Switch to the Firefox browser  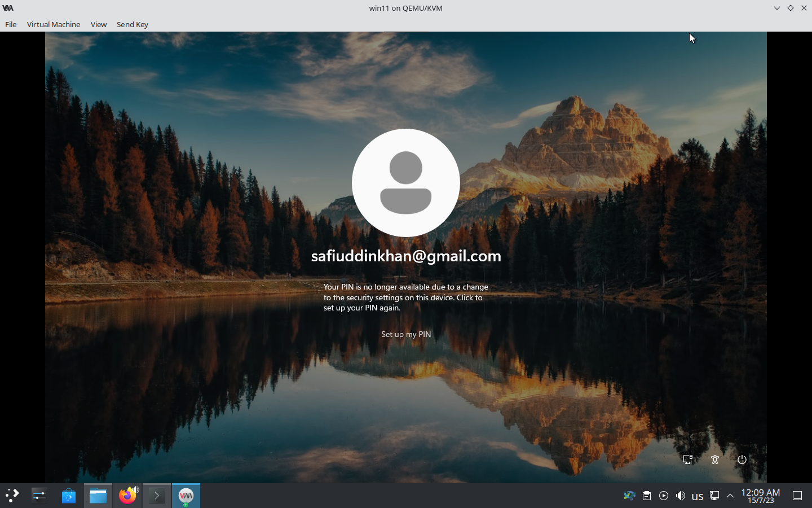pos(127,496)
